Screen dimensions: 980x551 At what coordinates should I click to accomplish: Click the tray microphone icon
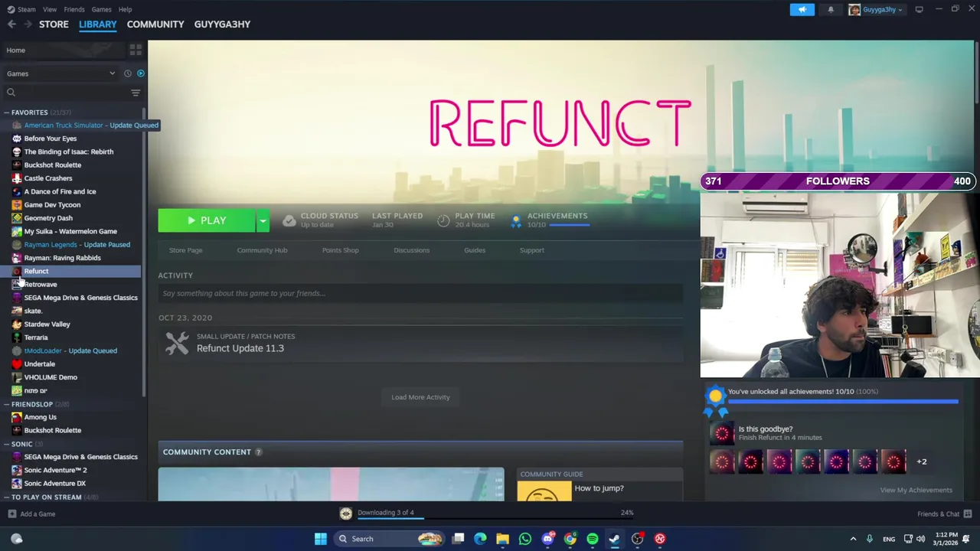[869, 539]
